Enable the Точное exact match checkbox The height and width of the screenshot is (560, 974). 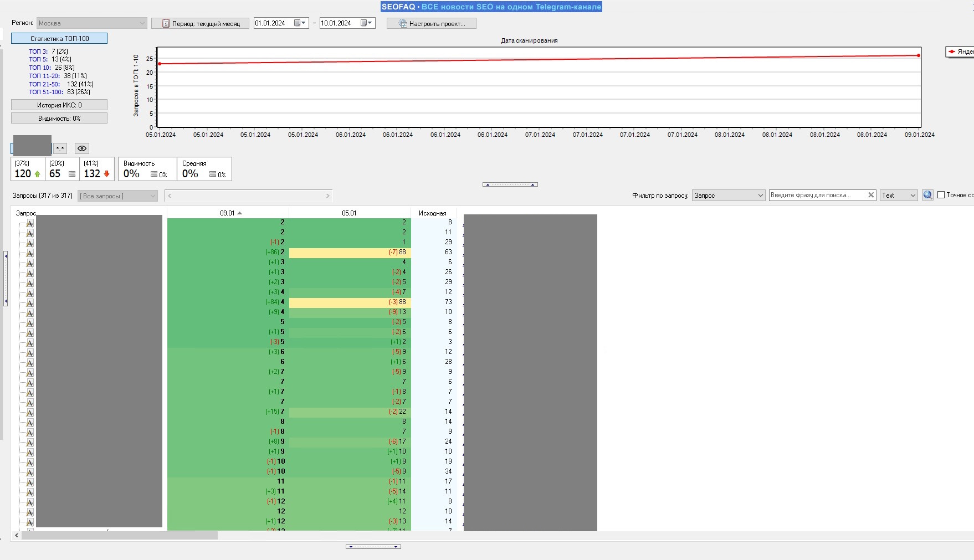(941, 195)
